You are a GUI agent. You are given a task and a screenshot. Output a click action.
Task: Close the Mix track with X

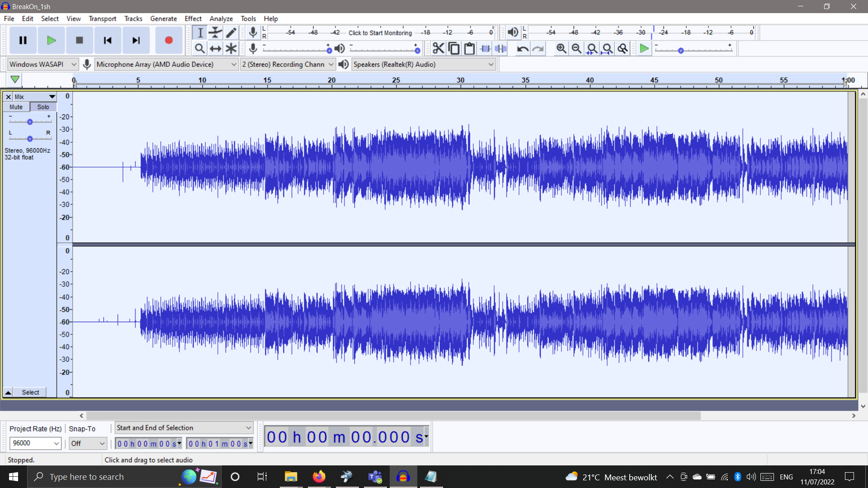point(8,97)
